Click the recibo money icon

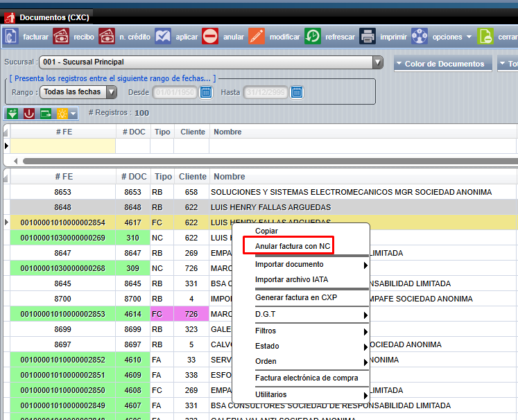coord(61,37)
